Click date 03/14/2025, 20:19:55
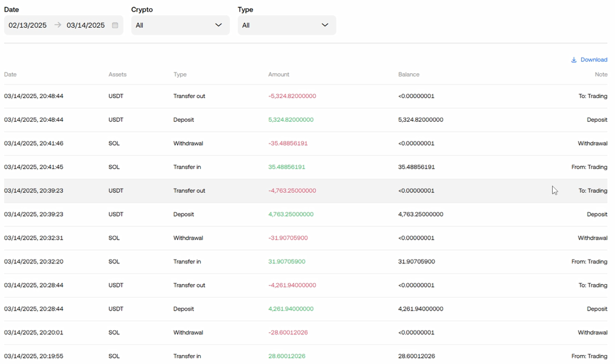This screenshot has height=364, width=615. coord(34,356)
